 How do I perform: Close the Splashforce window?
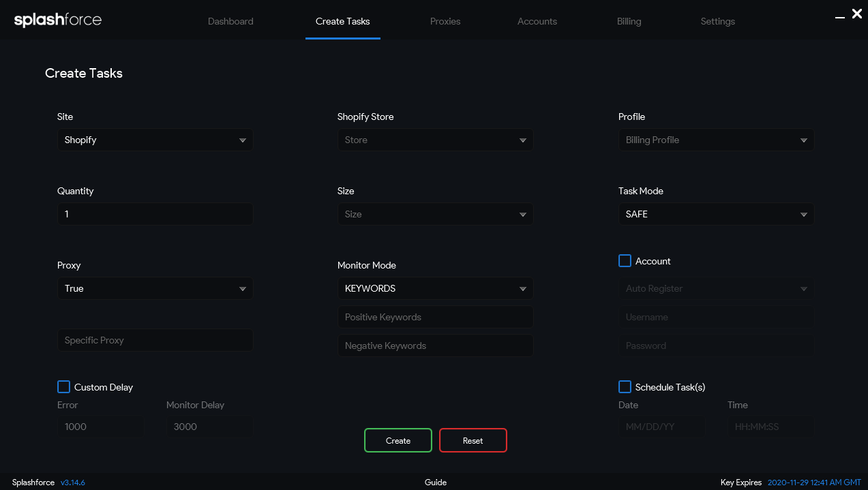click(x=857, y=14)
